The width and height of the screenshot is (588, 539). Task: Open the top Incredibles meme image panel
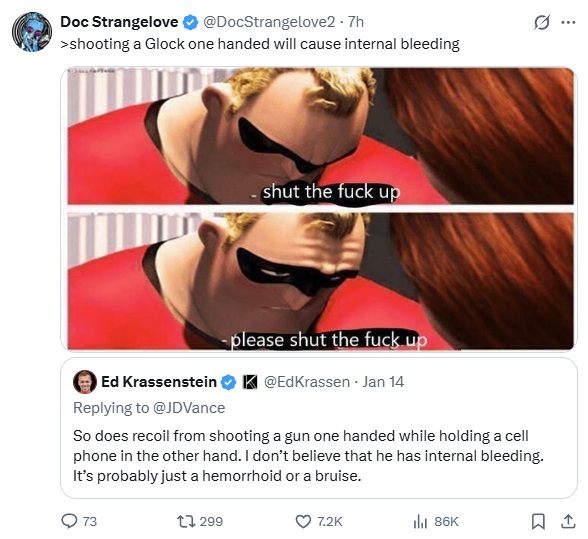click(321, 136)
